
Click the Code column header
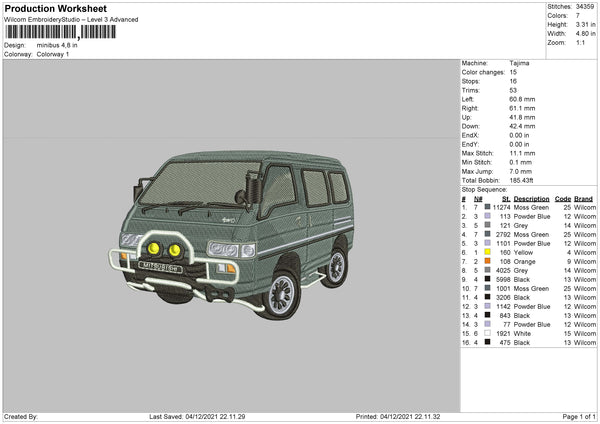click(x=562, y=198)
